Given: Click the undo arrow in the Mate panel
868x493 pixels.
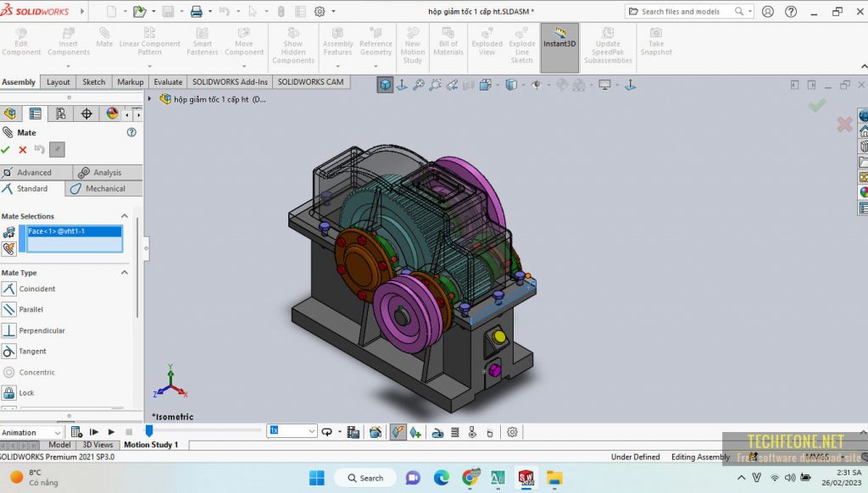Looking at the screenshot, I should coord(39,149).
